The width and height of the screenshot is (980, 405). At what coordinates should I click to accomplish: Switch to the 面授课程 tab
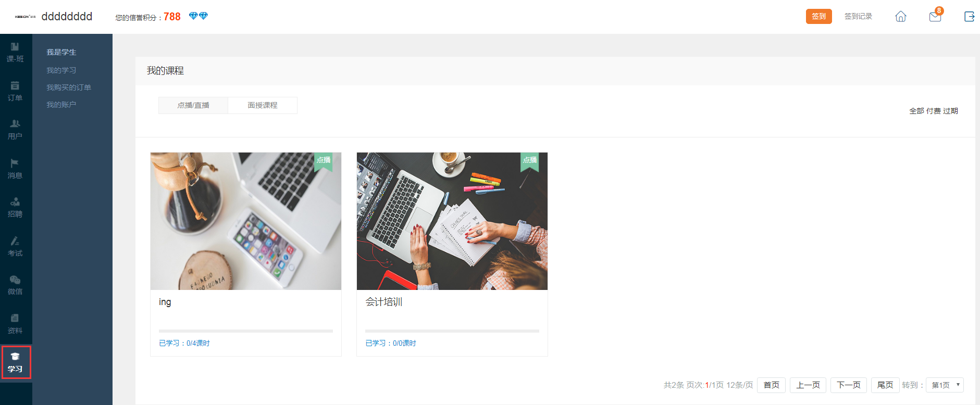click(263, 105)
